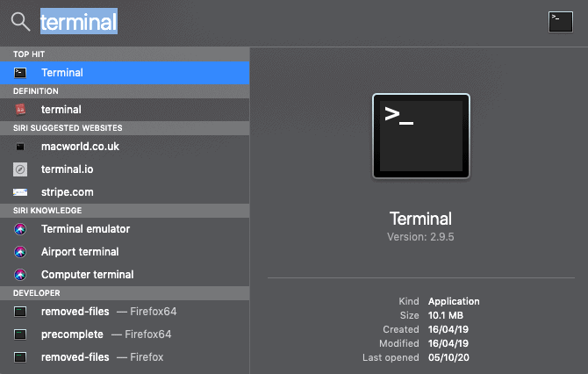Click the Size value 10.1 MB
Screen dimensions: 588x374
tap(446, 315)
